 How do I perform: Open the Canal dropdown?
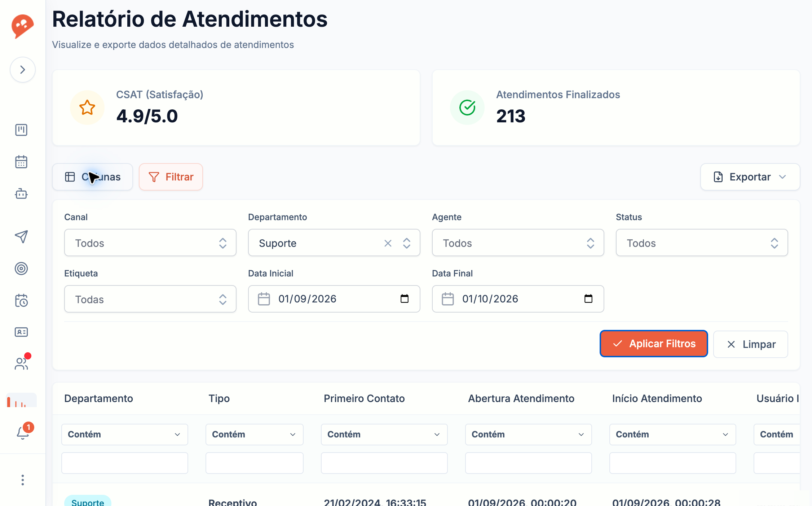pyautogui.click(x=150, y=243)
